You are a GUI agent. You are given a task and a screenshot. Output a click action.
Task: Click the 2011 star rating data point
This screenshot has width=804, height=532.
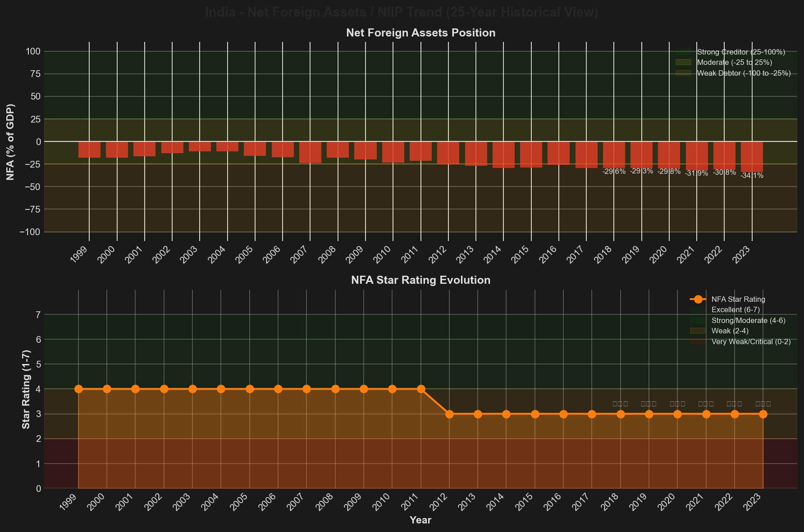[421, 389]
